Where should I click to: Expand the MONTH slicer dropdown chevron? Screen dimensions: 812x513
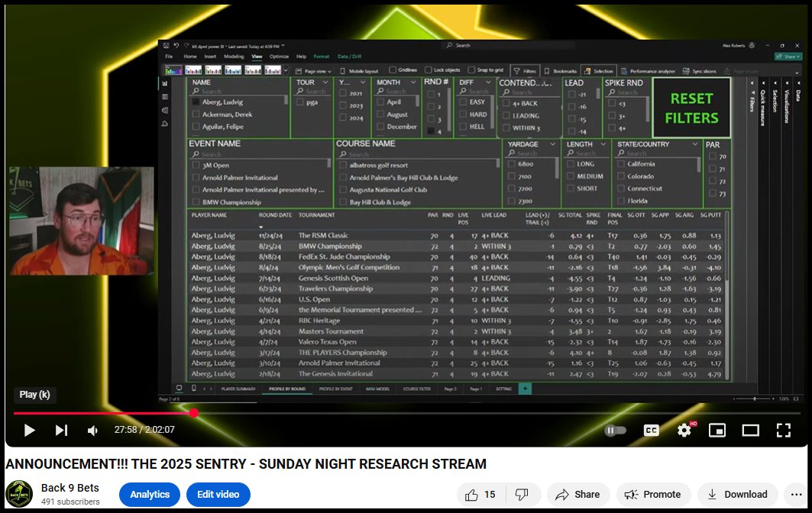tap(413, 82)
